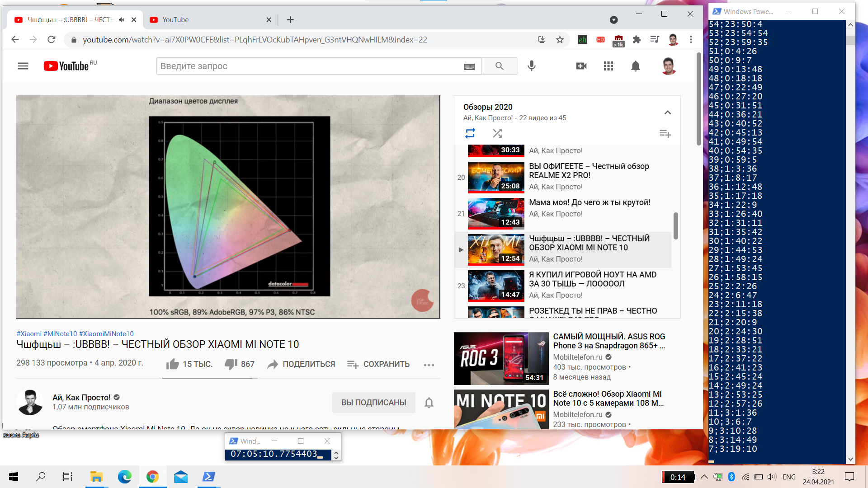Open File Explorer from taskbar
868x488 pixels.
(96, 477)
